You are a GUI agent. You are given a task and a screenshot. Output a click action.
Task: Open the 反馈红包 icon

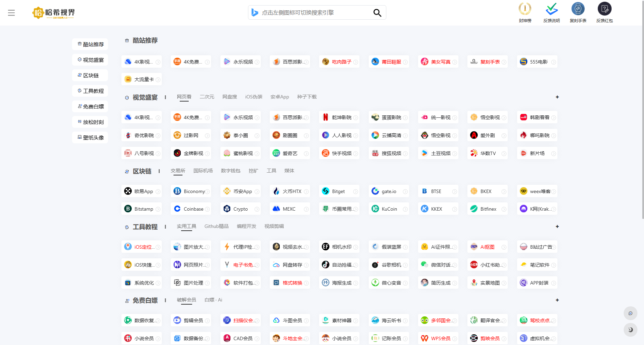point(605,9)
